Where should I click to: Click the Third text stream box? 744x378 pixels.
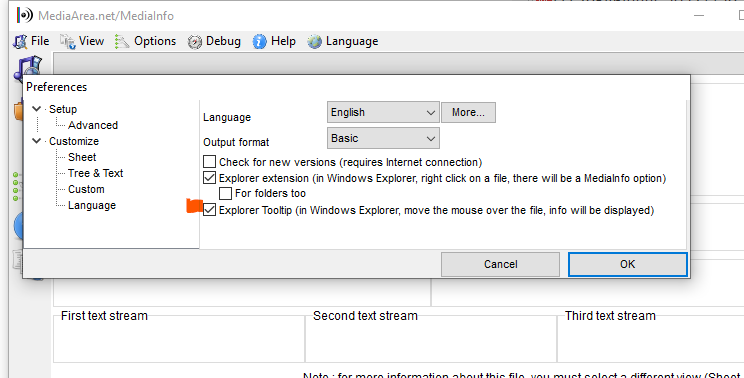651,338
